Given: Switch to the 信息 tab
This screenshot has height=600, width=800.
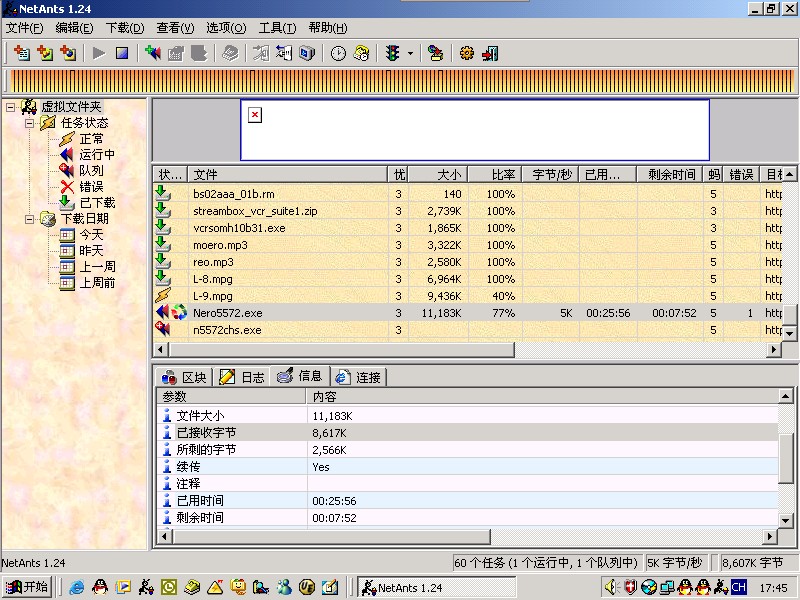Looking at the screenshot, I should (300, 376).
